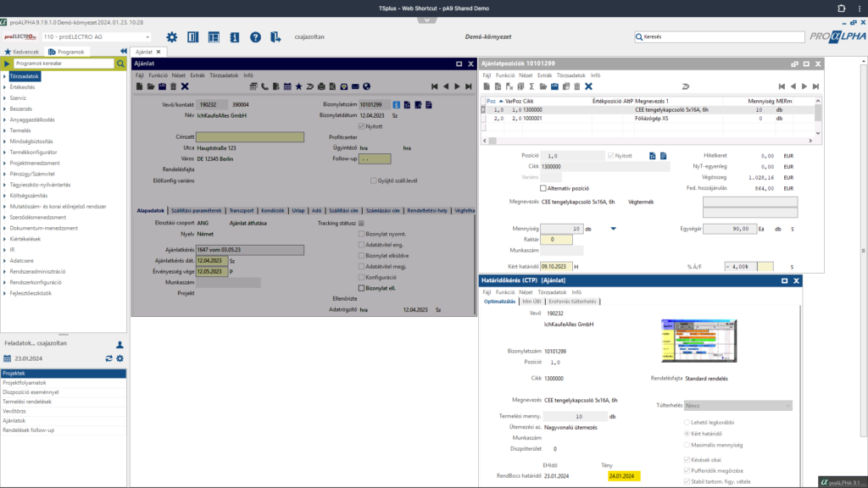Screen dimensions: 868x488
Task: Open the 110 - proELECTRO AG company dropdown
Action: click(x=147, y=37)
